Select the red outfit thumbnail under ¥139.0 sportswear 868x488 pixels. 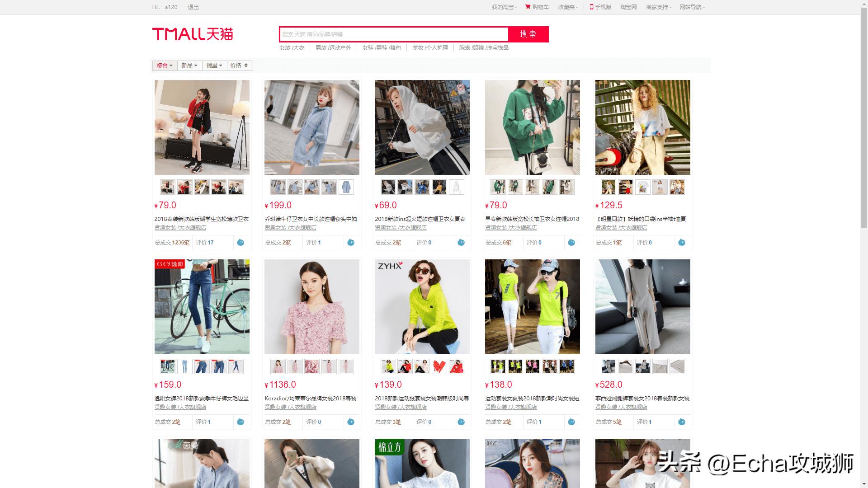[x=439, y=366]
